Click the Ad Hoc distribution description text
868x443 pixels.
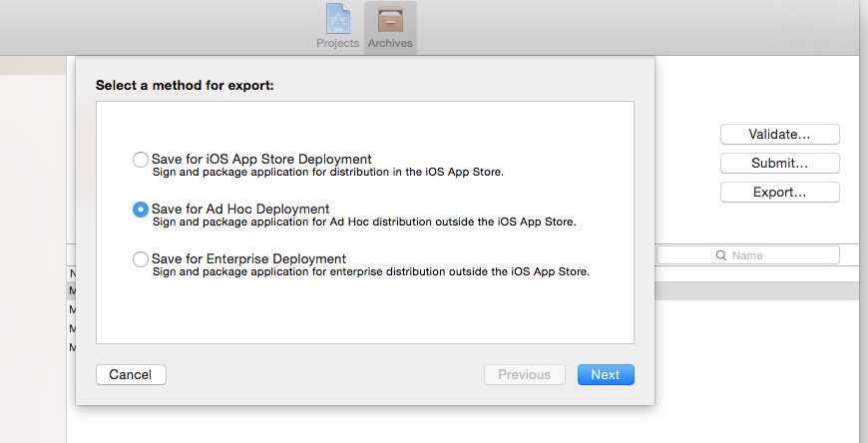click(x=364, y=221)
